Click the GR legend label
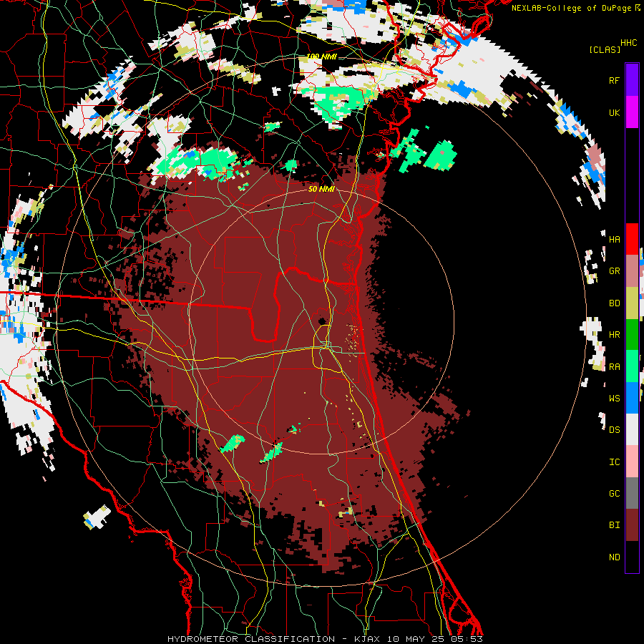The width and height of the screenshot is (644, 644). click(614, 271)
